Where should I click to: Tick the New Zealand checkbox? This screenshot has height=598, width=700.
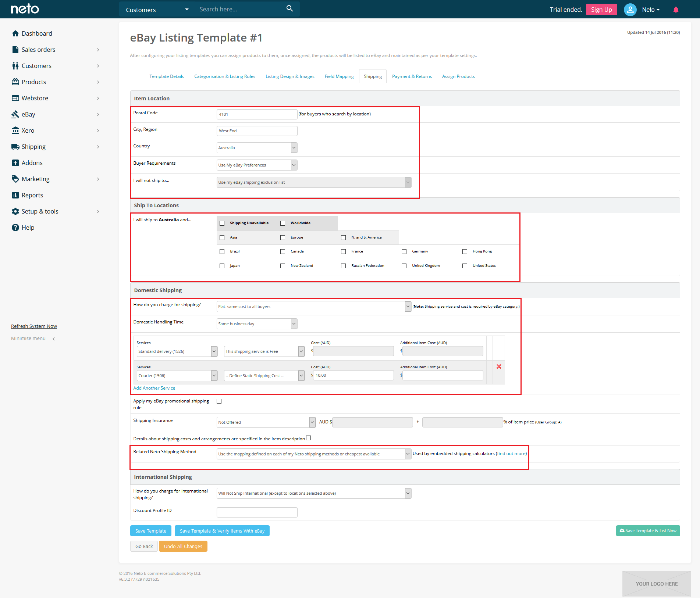click(x=283, y=266)
